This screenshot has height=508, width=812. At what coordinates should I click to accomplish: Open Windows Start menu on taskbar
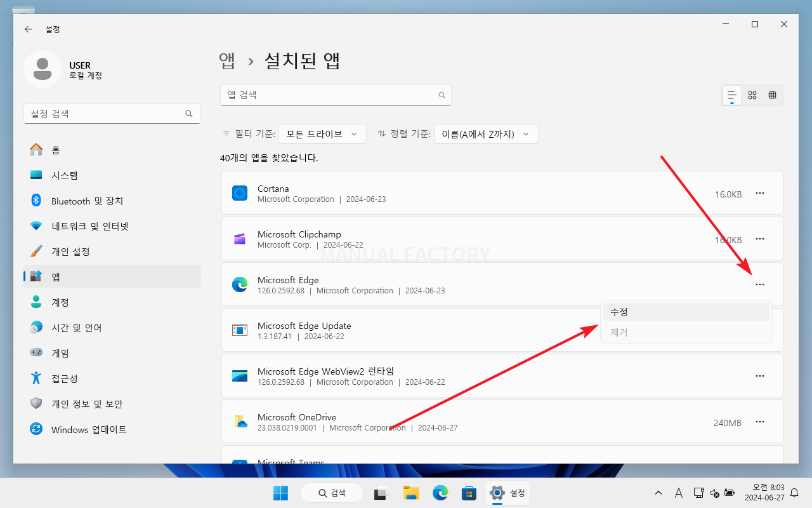pos(280,493)
